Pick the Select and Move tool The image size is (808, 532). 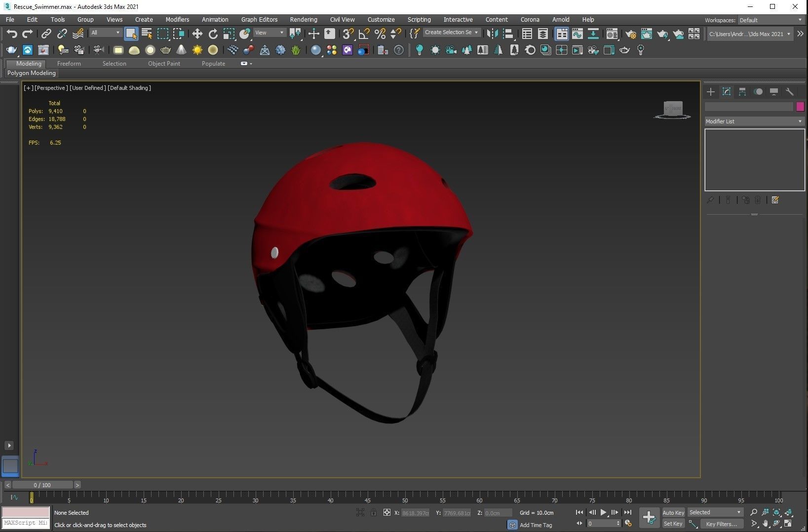click(x=197, y=34)
